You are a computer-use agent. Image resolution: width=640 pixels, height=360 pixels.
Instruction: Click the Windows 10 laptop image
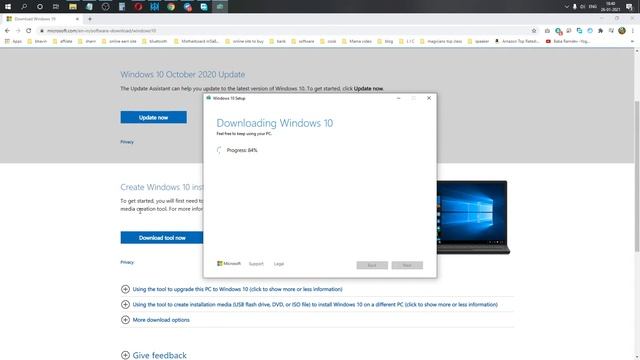(473, 217)
